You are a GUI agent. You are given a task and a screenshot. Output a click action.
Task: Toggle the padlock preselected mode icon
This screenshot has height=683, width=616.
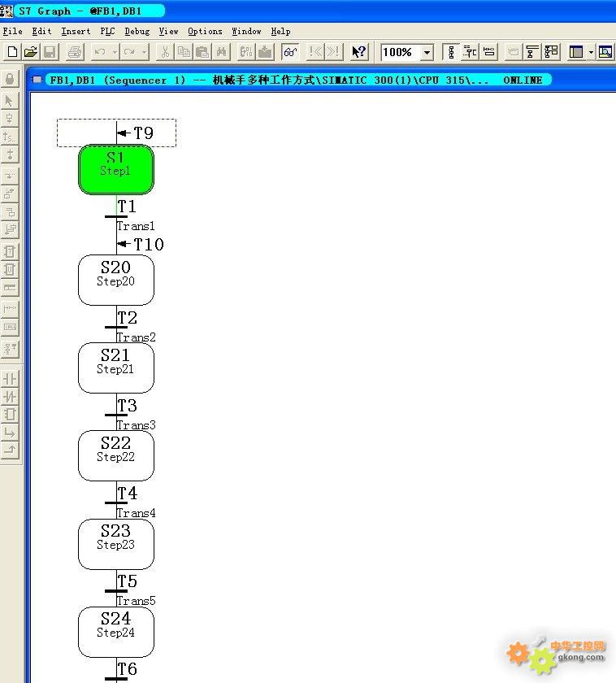pos(10,79)
